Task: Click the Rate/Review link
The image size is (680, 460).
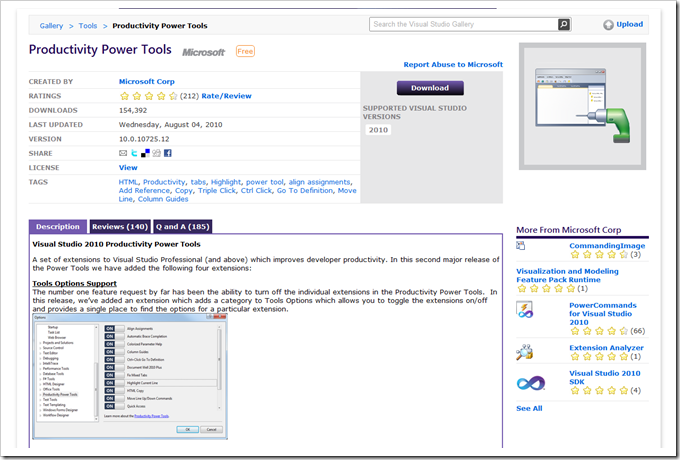Action: pos(226,96)
